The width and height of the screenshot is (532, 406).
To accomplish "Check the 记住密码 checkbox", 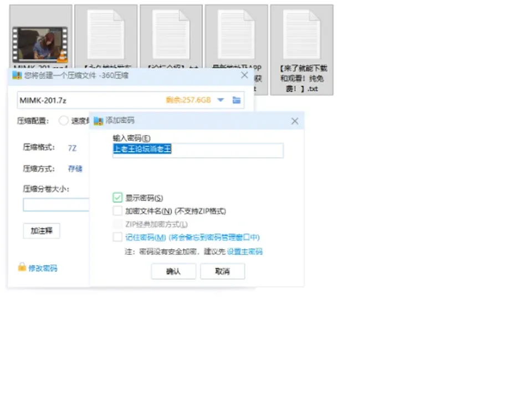I will 117,237.
